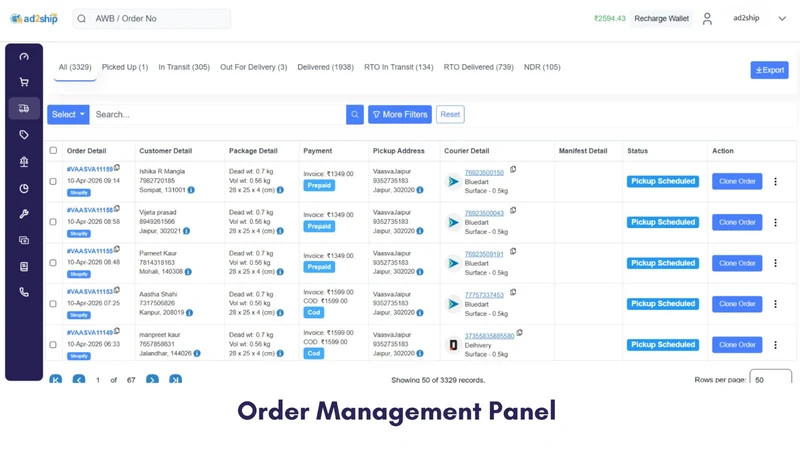The height and width of the screenshot is (450, 800).
Task: Open order link #VAASVA11149
Action: click(90, 333)
